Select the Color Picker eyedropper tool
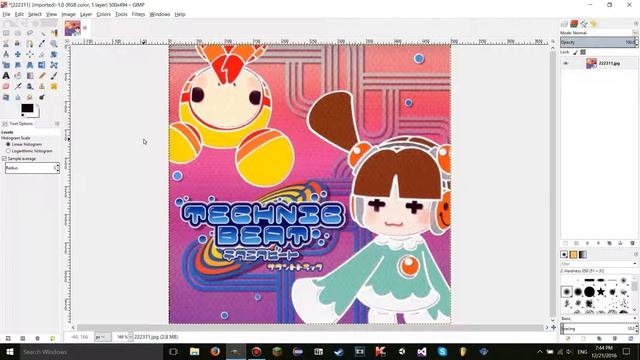The width and height of the screenshot is (640, 360). [42, 44]
